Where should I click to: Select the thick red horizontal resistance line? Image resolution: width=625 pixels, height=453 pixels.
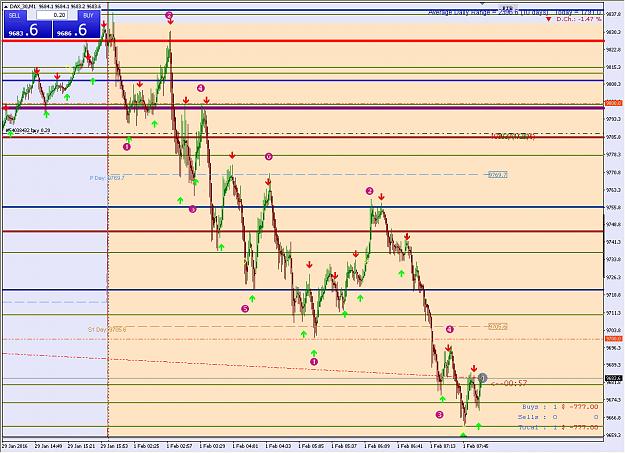pos(303,41)
